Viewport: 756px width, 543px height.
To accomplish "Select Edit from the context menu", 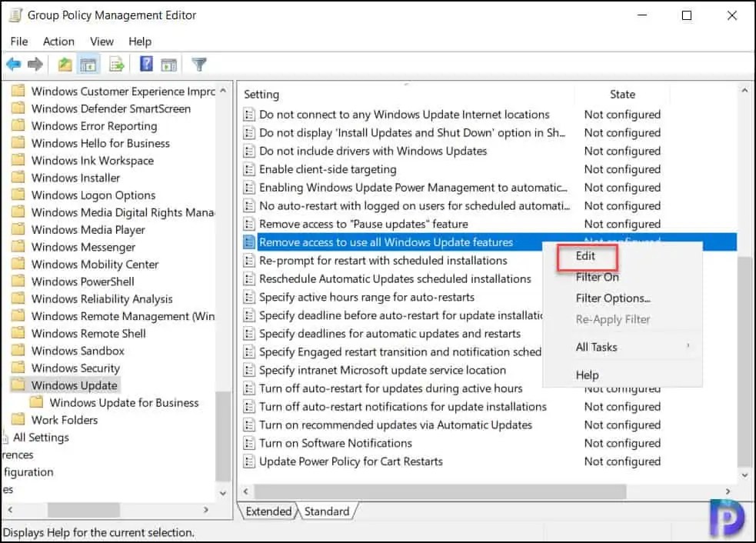I will [586, 256].
